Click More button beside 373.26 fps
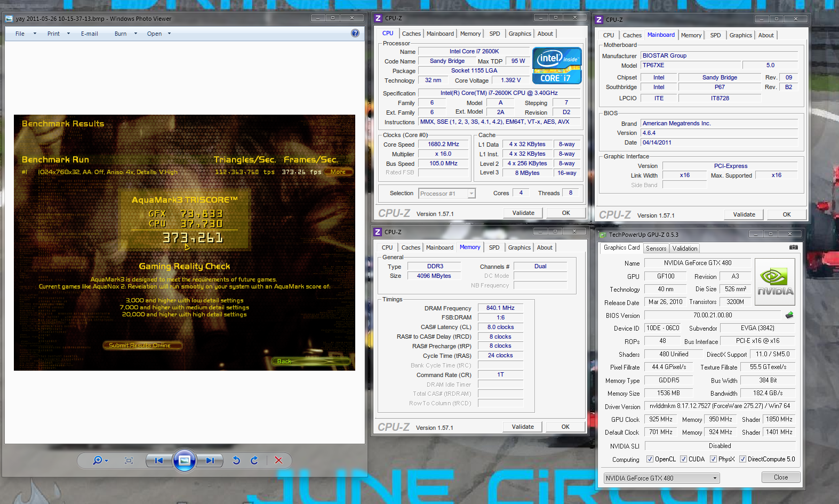The width and height of the screenshot is (839, 504). click(x=338, y=172)
